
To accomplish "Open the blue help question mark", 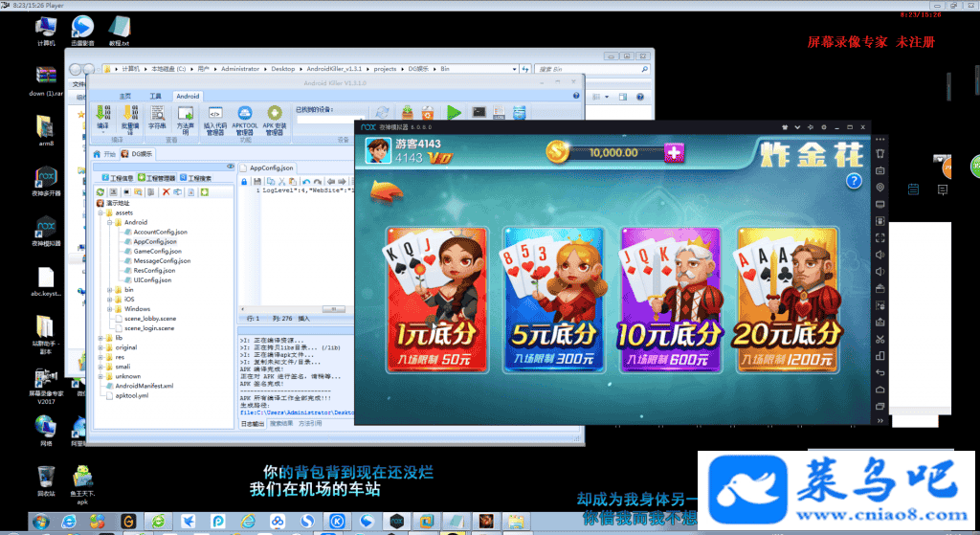I will click(x=853, y=182).
